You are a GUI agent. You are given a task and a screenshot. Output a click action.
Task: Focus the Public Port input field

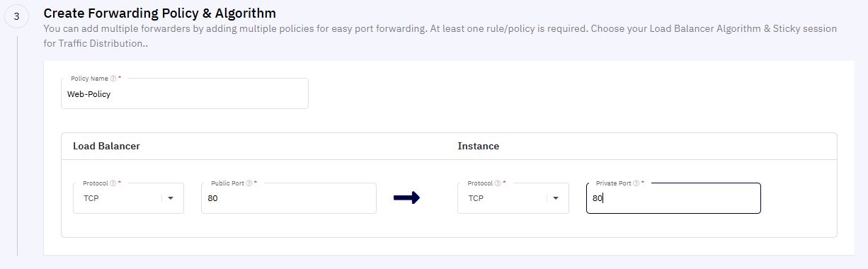pos(289,198)
